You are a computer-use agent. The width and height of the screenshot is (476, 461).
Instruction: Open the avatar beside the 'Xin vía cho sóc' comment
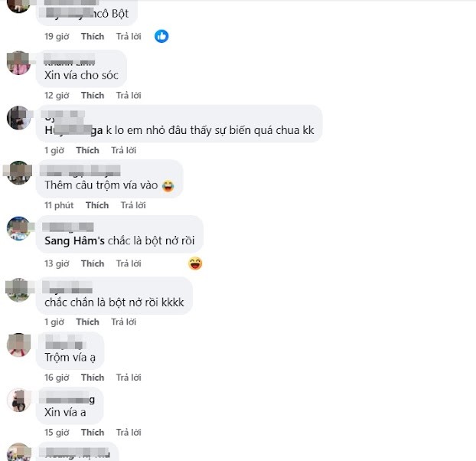click(x=18, y=63)
